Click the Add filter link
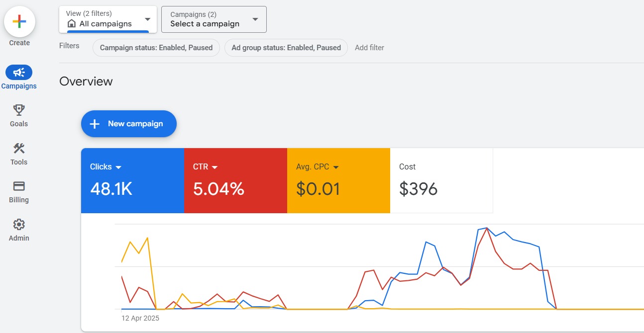The image size is (644, 333). click(369, 48)
